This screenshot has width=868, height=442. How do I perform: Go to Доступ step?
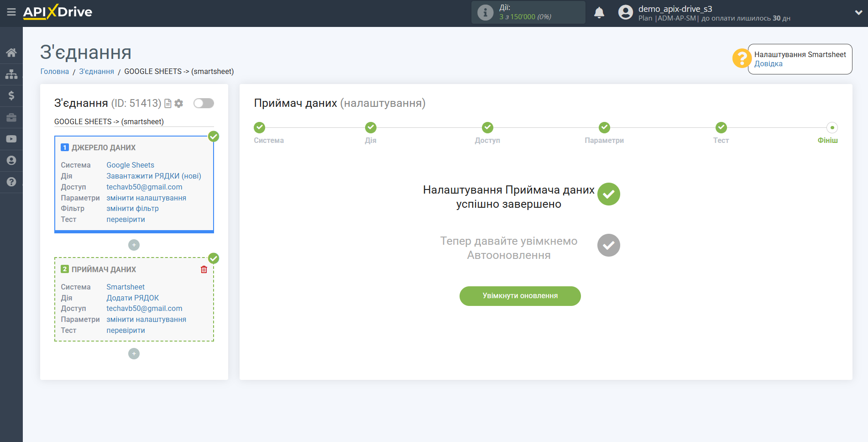(x=487, y=127)
